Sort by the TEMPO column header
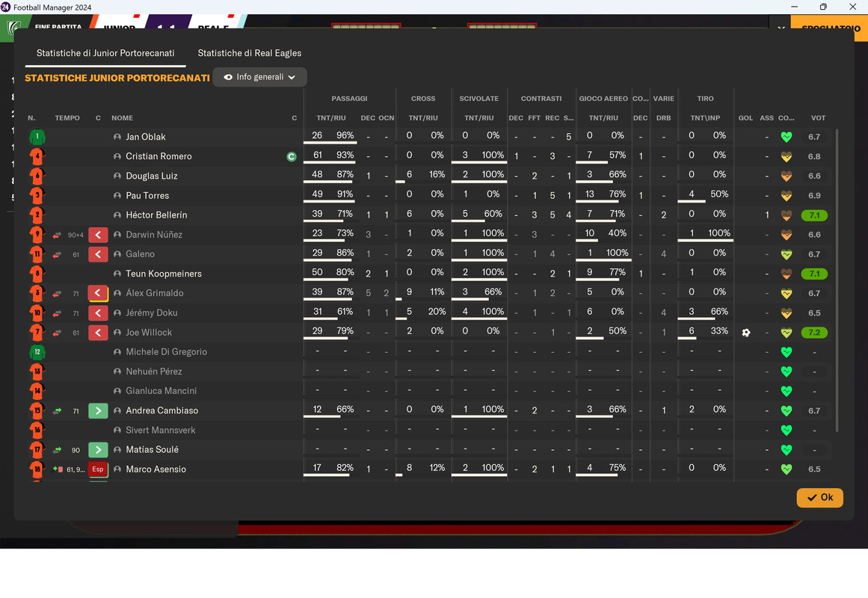This screenshot has width=868, height=598. pyautogui.click(x=67, y=118)
